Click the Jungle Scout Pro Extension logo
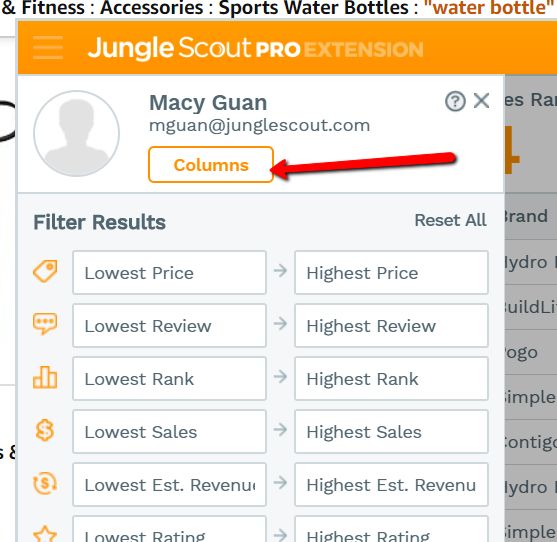 tap(255, 48)
